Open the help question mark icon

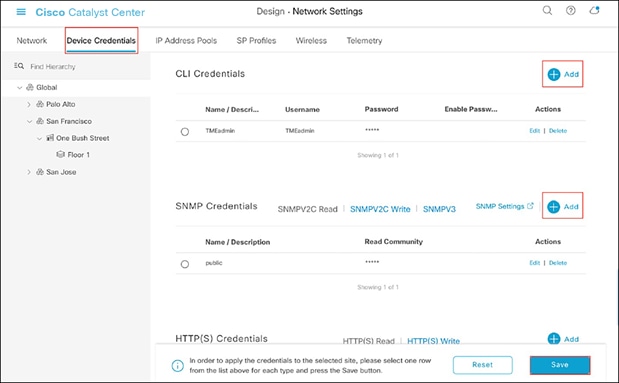click(570, 10)
